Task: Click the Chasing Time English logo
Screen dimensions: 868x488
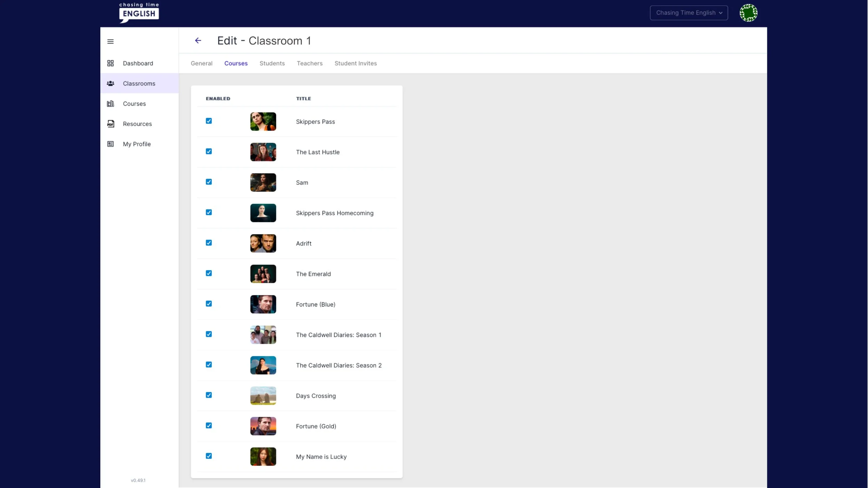Action: point(139,13)
